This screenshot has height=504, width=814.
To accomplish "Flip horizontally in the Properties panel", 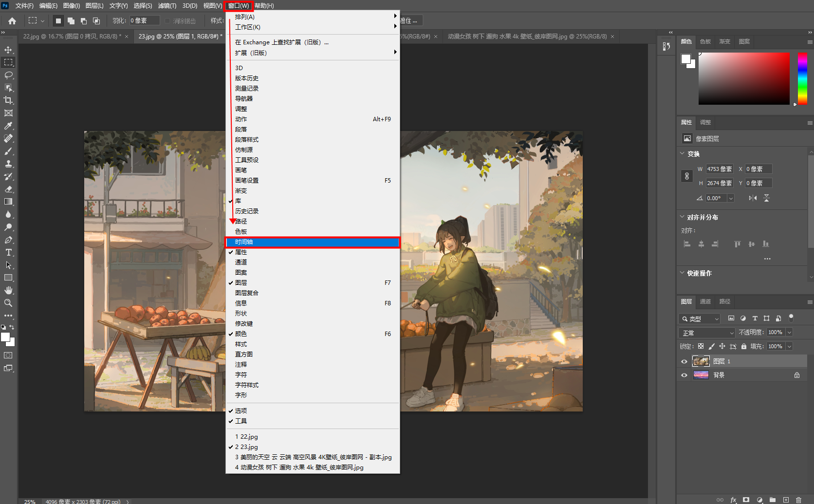I will (x=753, y=198).
